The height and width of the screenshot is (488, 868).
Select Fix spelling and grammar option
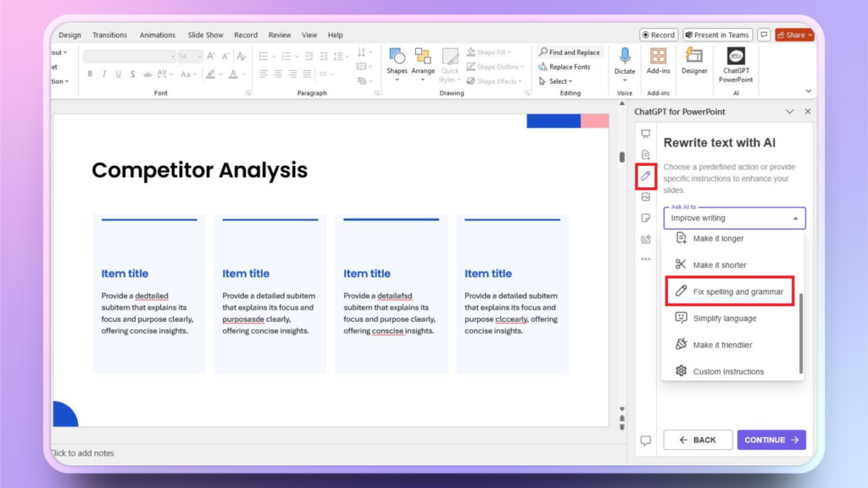(x=730, y=291)
